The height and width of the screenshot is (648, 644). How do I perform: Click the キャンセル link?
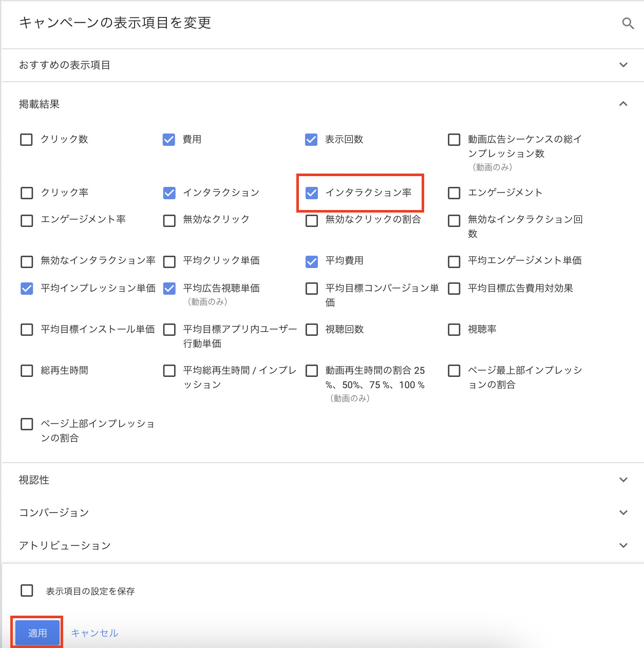94,633
